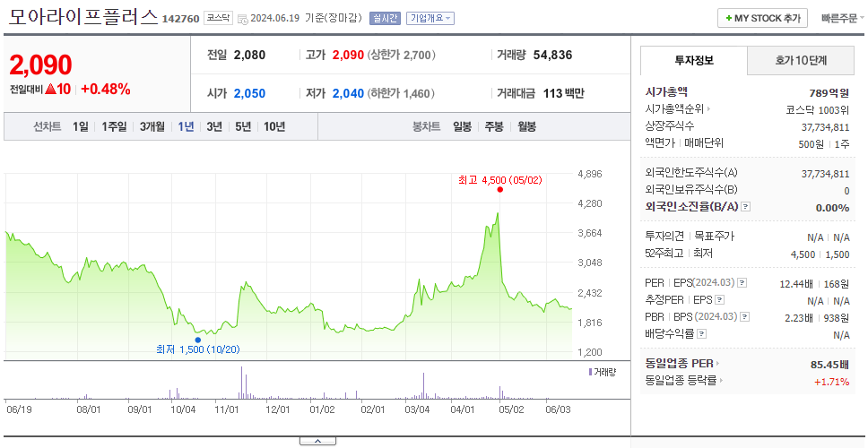Image resolution: width=868 pixels, height=448 pixels.
Task: Select the 1주일 line chart period
Action: 114,126
